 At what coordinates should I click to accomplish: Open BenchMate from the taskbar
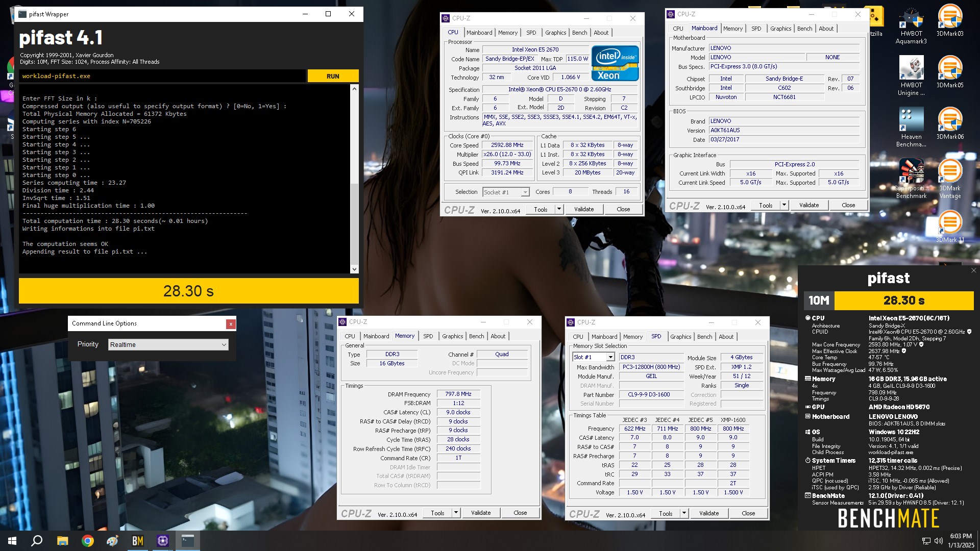click(138, 541)
